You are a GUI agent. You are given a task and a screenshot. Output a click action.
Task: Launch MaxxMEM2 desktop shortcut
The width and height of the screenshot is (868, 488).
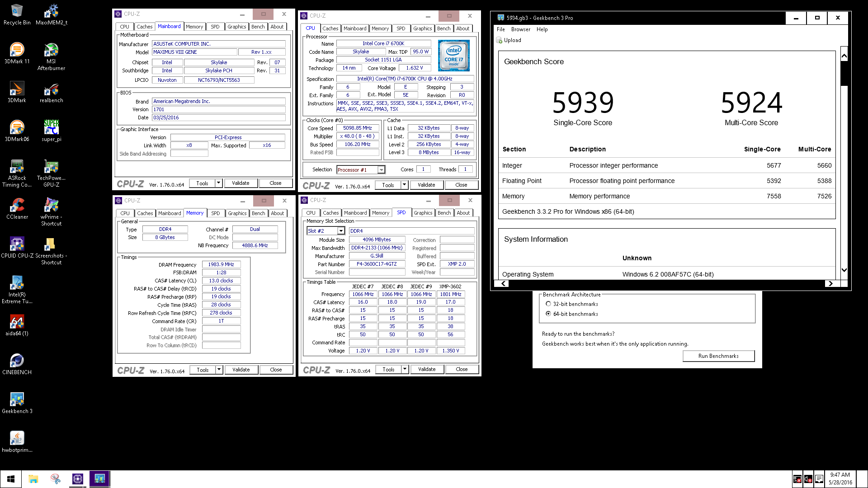click(x=51, y=14)
